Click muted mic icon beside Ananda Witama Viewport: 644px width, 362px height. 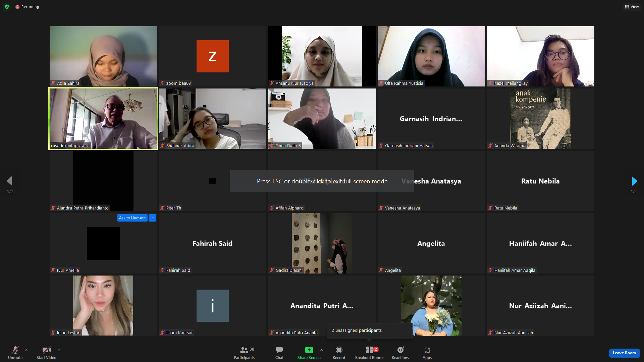(x=490, y=145)
